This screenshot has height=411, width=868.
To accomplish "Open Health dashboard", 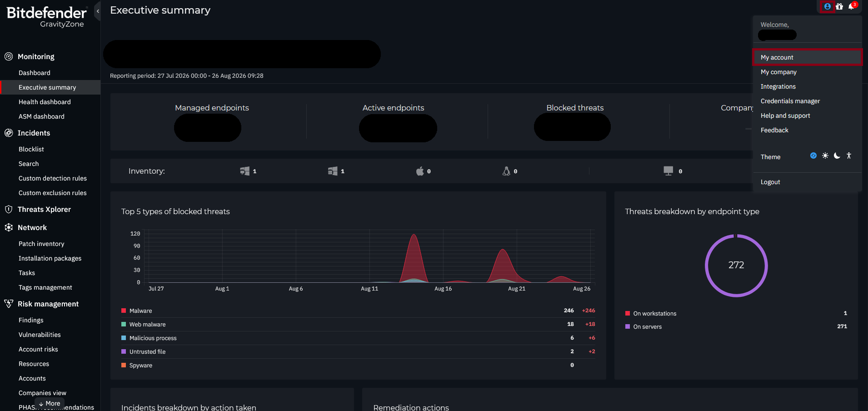I will 45,102.
